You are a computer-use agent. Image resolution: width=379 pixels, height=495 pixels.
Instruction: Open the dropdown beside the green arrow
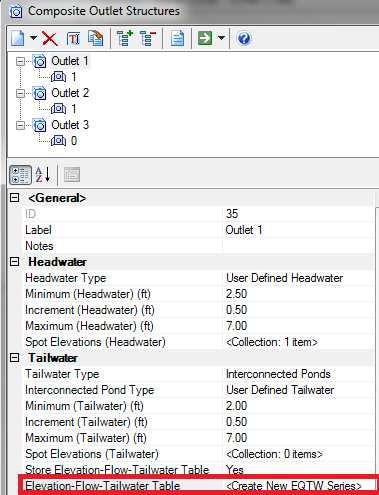coord(221,38)
